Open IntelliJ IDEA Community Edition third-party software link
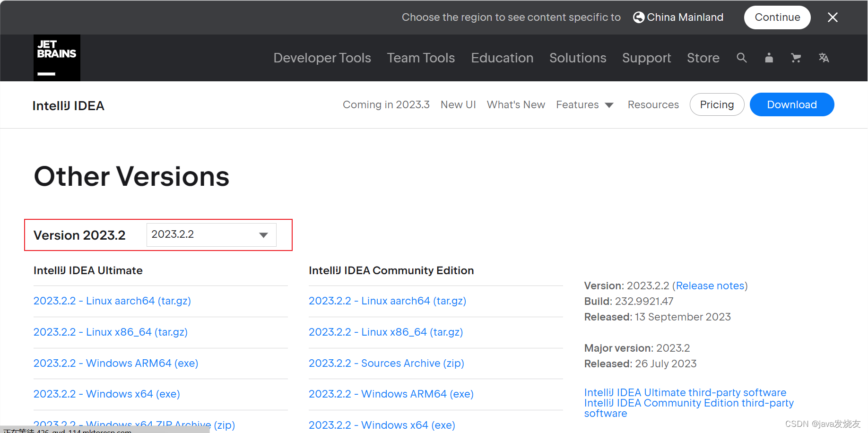 click(x=689, y=408)
